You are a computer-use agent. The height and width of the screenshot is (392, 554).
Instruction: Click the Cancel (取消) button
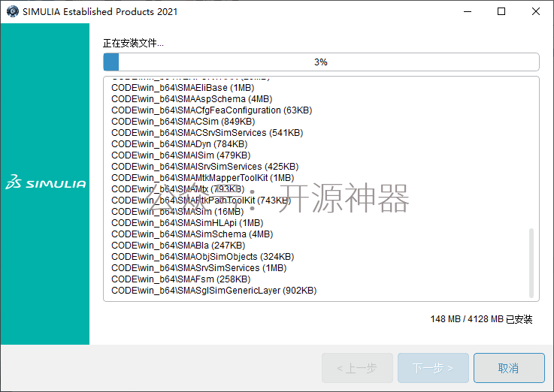[x=509, y=368]
